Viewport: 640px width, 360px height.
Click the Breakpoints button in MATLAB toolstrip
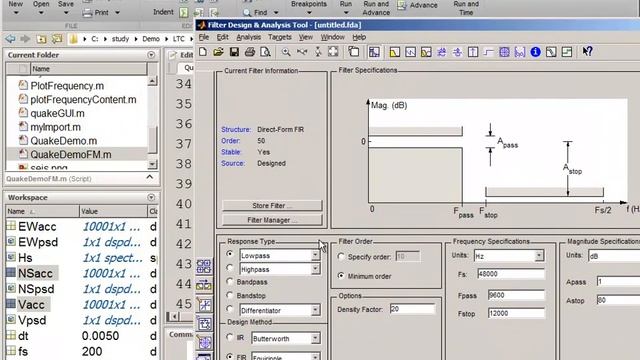click(309, 7)
